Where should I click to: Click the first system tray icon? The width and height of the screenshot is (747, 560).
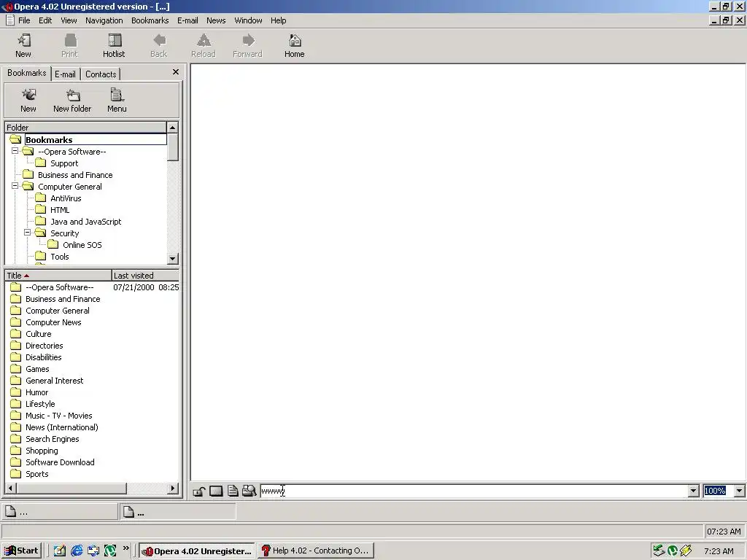pos(659,551)
